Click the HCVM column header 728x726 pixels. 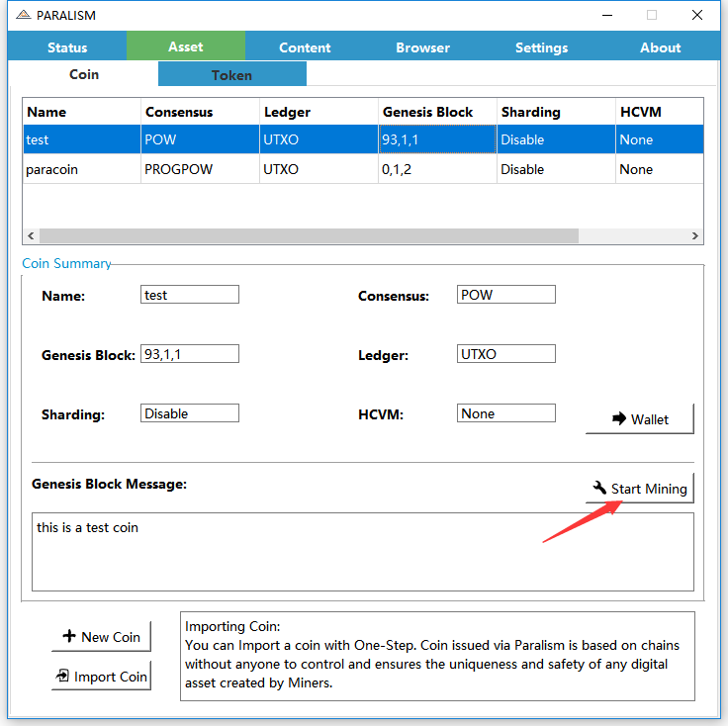(660, 112)
